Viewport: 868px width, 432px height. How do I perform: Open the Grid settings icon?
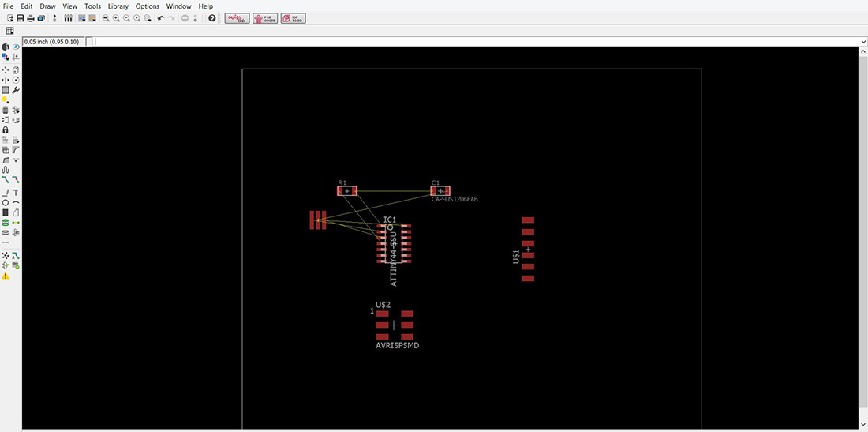(10, 31)
